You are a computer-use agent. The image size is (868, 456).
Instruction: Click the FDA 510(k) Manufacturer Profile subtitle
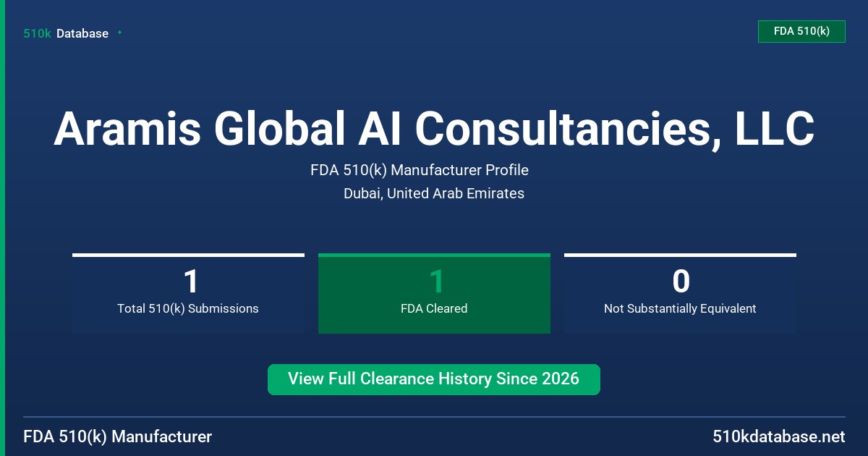tap(420, 170)
